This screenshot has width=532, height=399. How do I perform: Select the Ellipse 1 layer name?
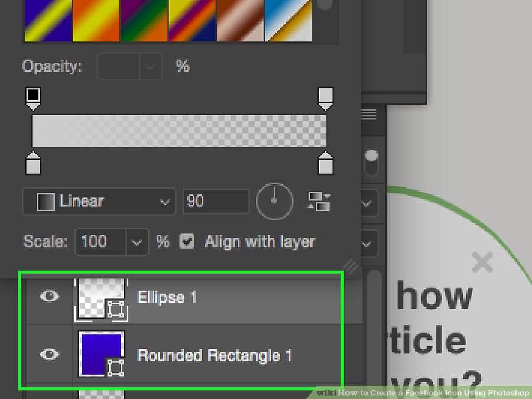tap(167, 297)
